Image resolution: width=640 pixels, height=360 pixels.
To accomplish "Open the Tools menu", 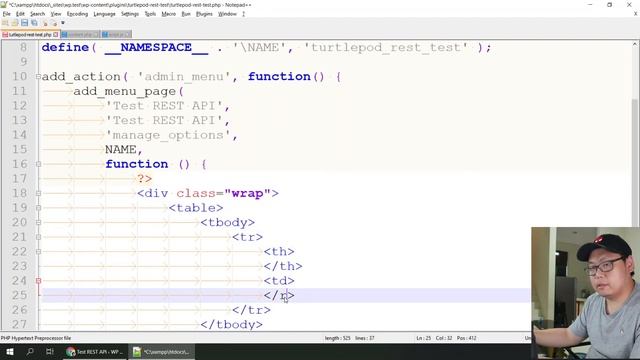I will pyautogui.click(x=150, y=14).
